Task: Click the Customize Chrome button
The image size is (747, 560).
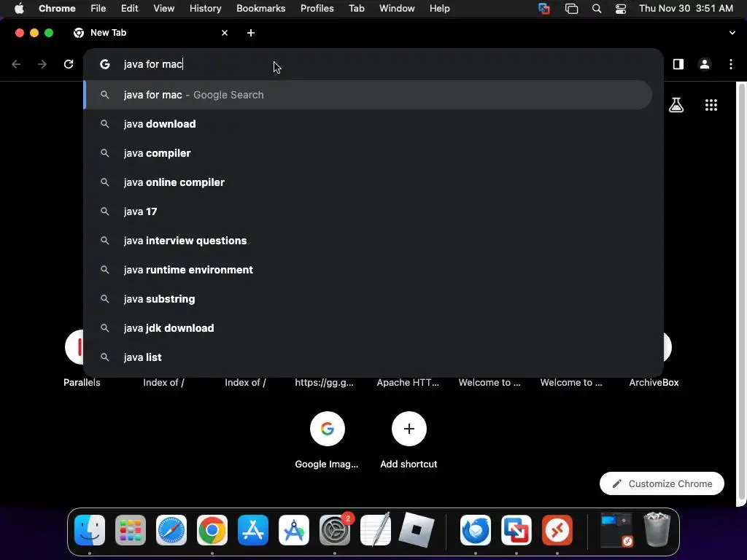Action: click(662, 483)
